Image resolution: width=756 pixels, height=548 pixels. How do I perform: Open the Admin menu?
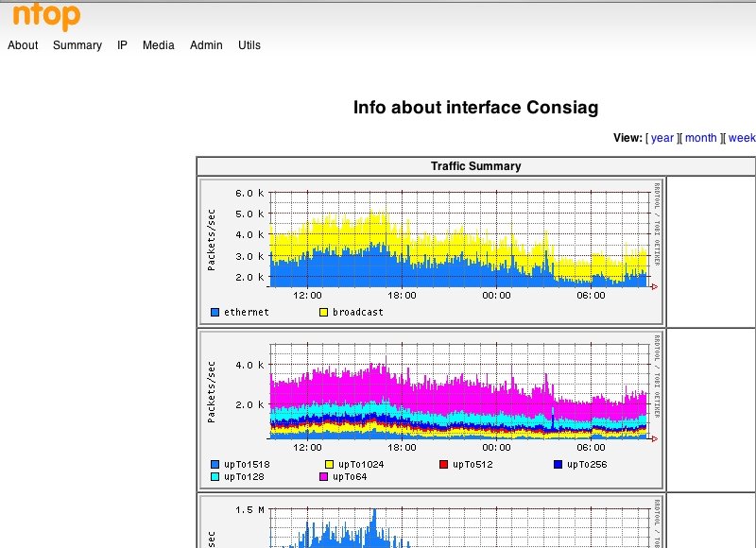[206, 45]
